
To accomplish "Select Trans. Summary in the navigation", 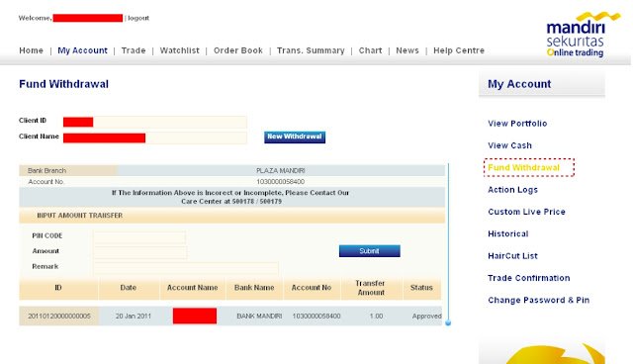I will (x=311, y=50).
